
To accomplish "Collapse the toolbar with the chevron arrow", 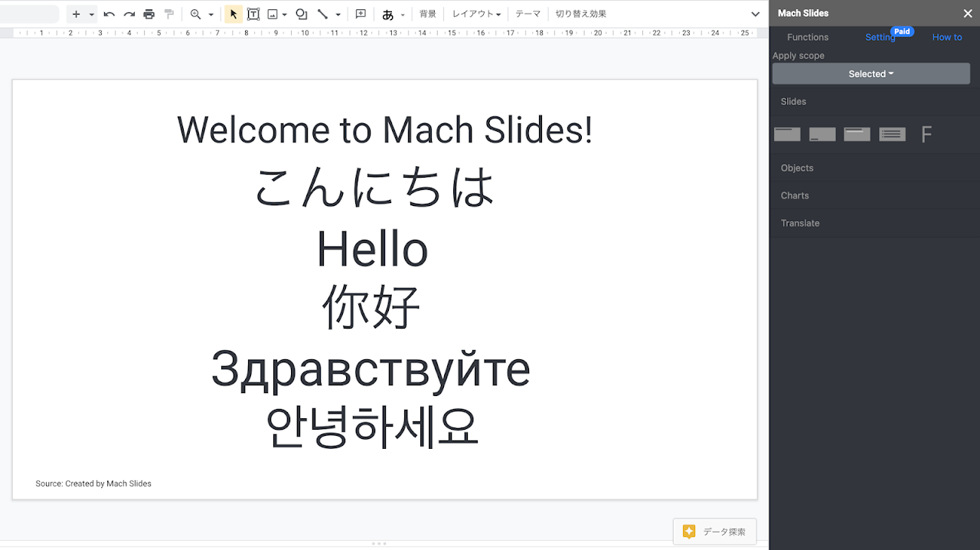I will 756,14.
